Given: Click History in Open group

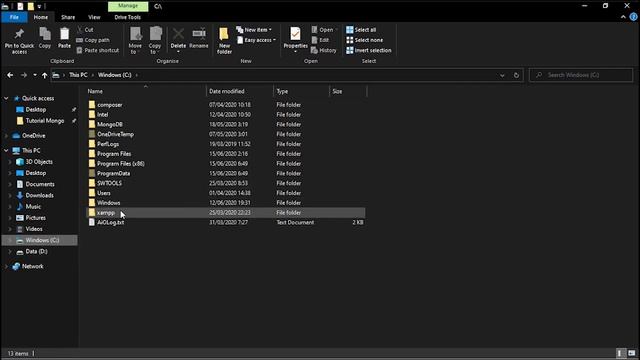Looking at the screenshot, I should click(324, 50).
